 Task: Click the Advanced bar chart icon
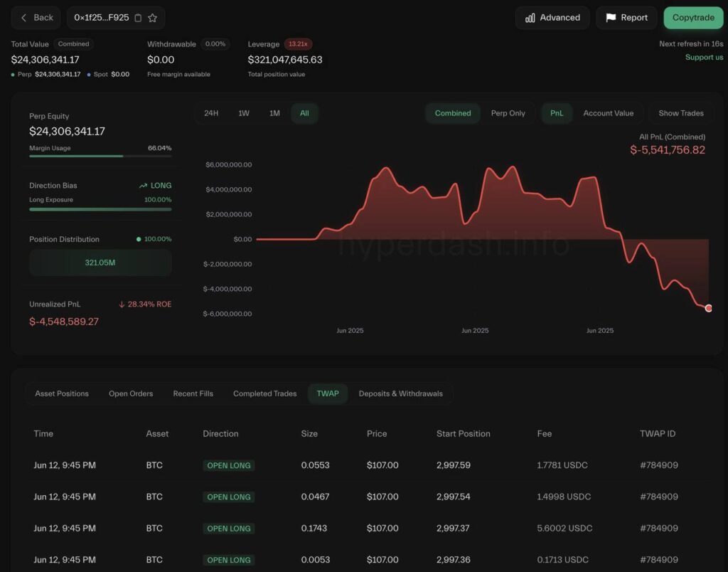[x=530, y=18]
